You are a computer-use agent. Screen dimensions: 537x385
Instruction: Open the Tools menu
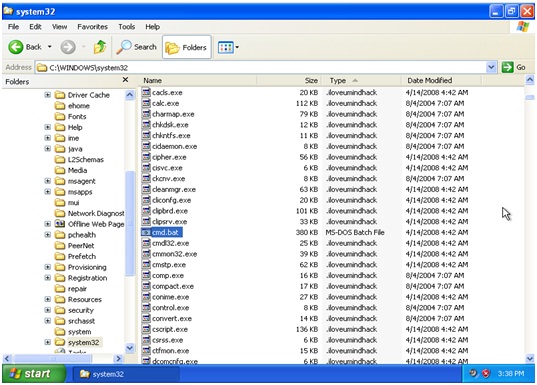127,27
